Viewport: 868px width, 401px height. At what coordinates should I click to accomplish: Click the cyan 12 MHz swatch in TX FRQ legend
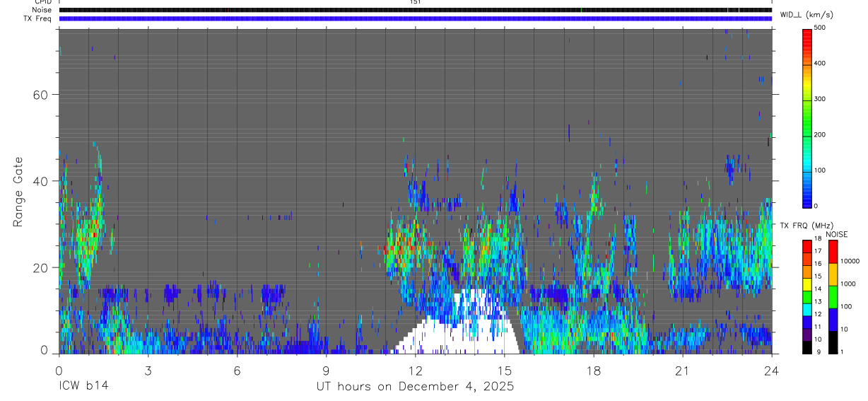[x=807, y=309]
